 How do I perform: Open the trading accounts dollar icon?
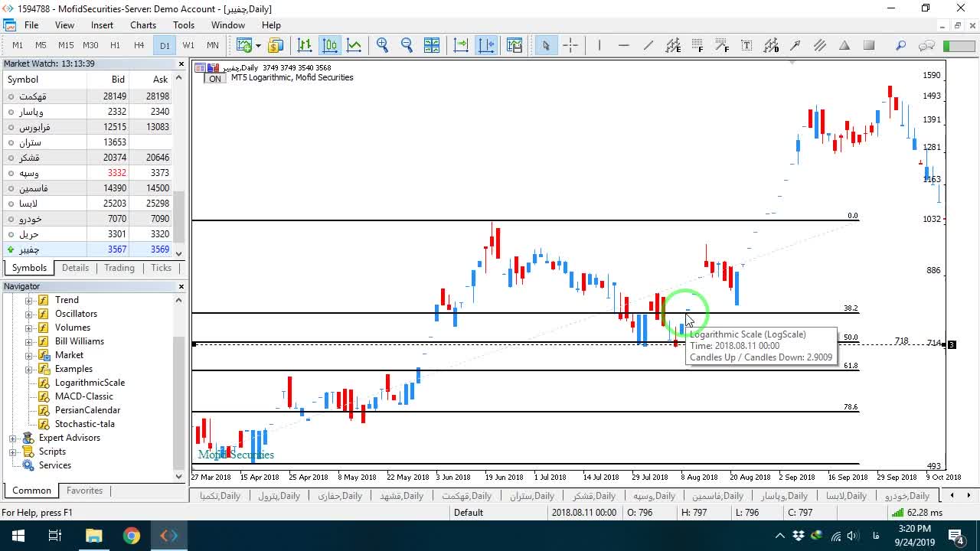click(276, 45)
